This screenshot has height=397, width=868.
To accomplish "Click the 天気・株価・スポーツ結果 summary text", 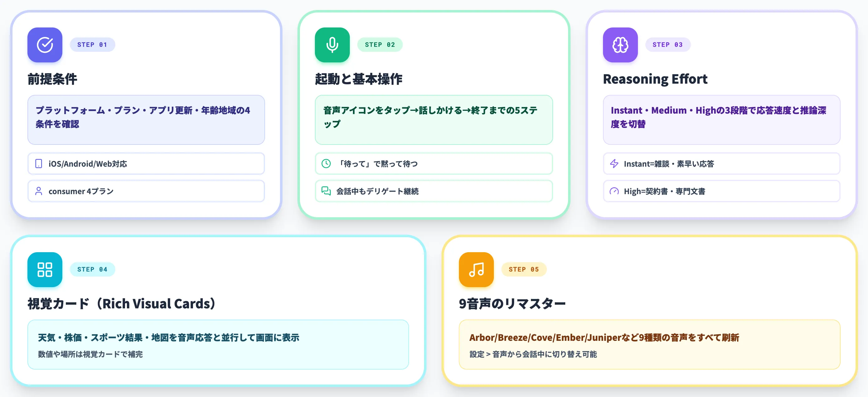I will pyautogui.click(x=168, y=338).
